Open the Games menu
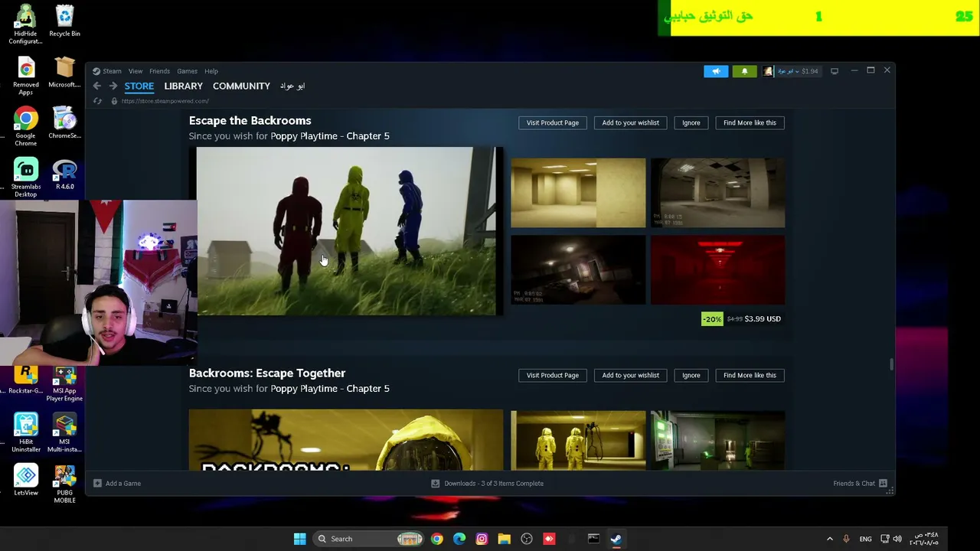This screenshot has height=551, width=980. click(187, 71)
